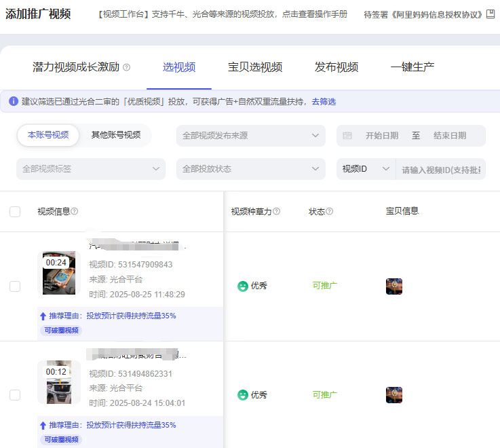Click the calendar icon in the date range field

(347, 136)
